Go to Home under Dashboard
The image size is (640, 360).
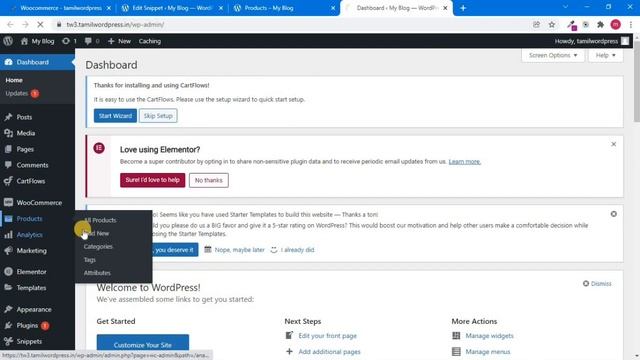coord(14,80)
